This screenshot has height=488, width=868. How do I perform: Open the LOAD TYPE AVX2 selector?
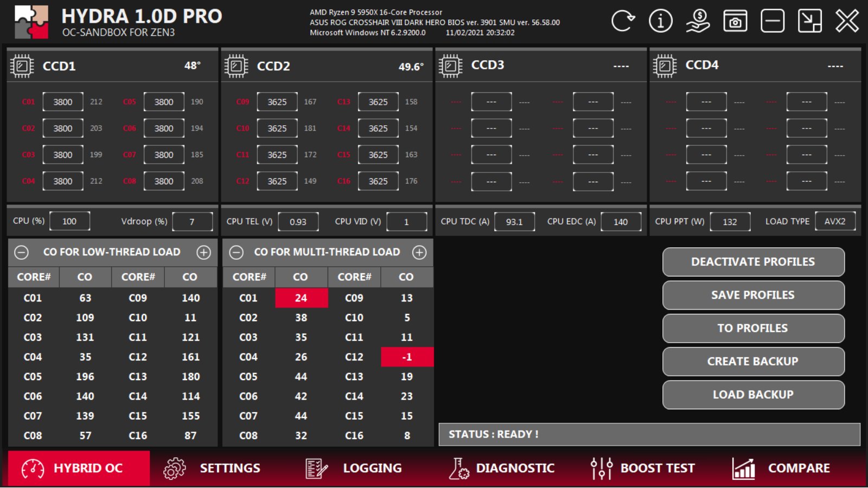click(835, 221)
